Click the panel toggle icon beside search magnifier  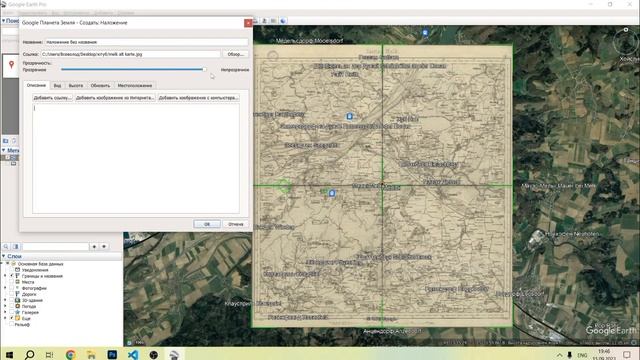pos(16,247)
